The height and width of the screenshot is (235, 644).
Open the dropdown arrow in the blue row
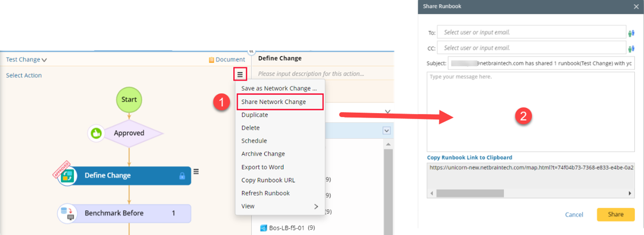tap(386, 131)
